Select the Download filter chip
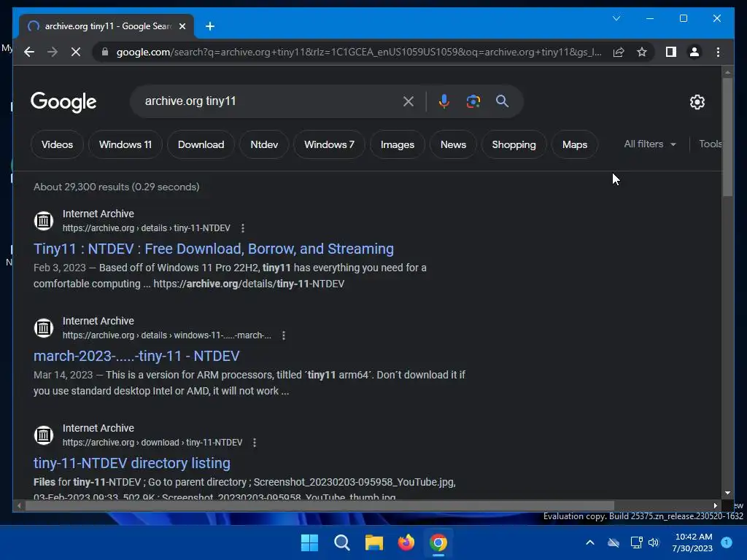The image size is (747, 560). (x=201, y=144)
